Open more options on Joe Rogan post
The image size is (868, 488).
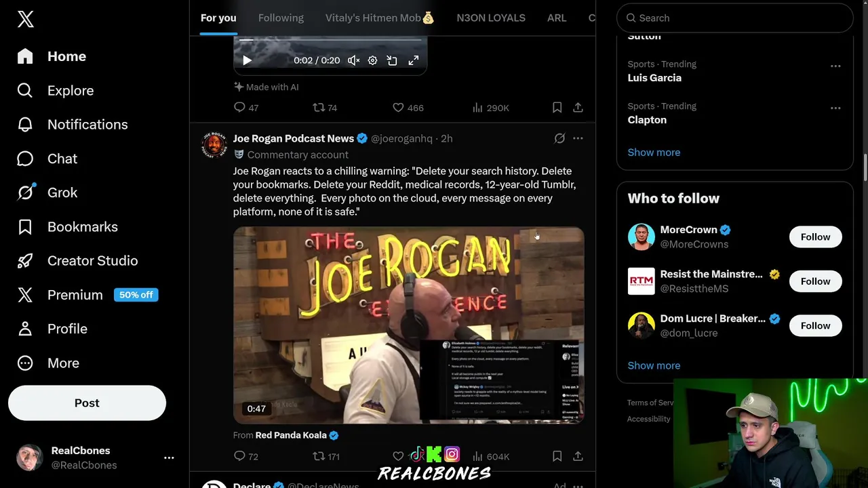click(578, 138)
